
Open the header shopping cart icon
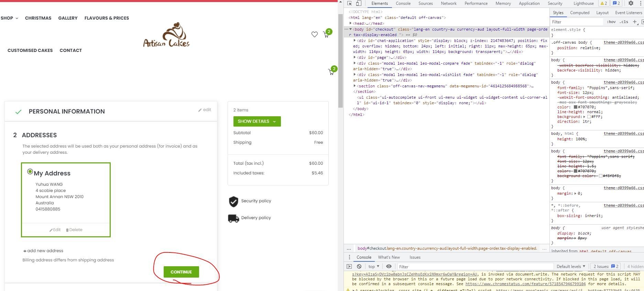tap(326, 34)
